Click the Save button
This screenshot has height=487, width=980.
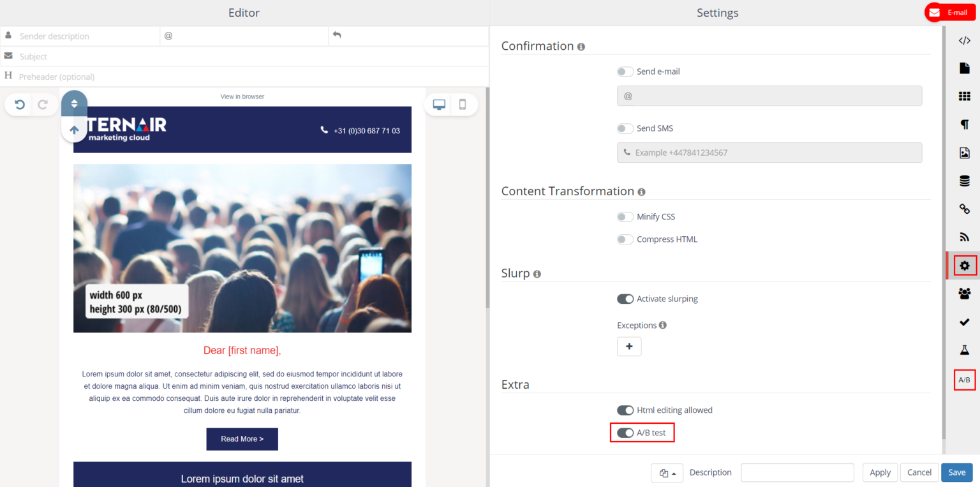[956, 472]
